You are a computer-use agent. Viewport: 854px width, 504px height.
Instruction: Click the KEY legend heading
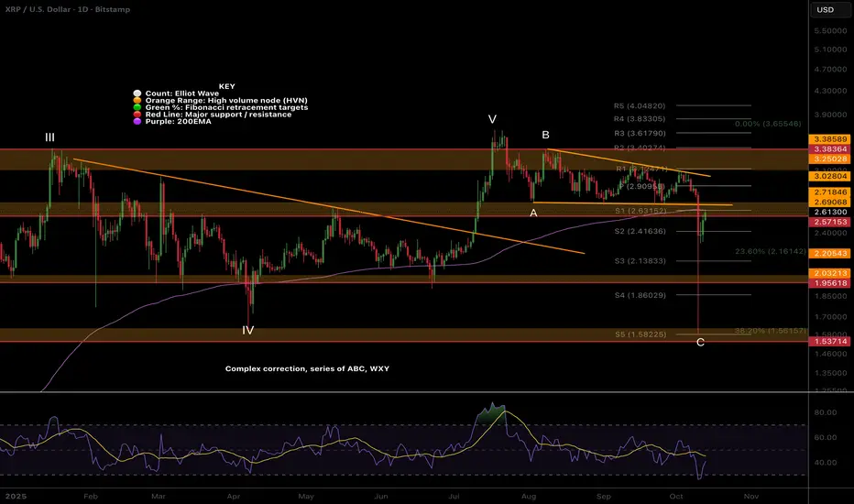(x=226, y=86)
